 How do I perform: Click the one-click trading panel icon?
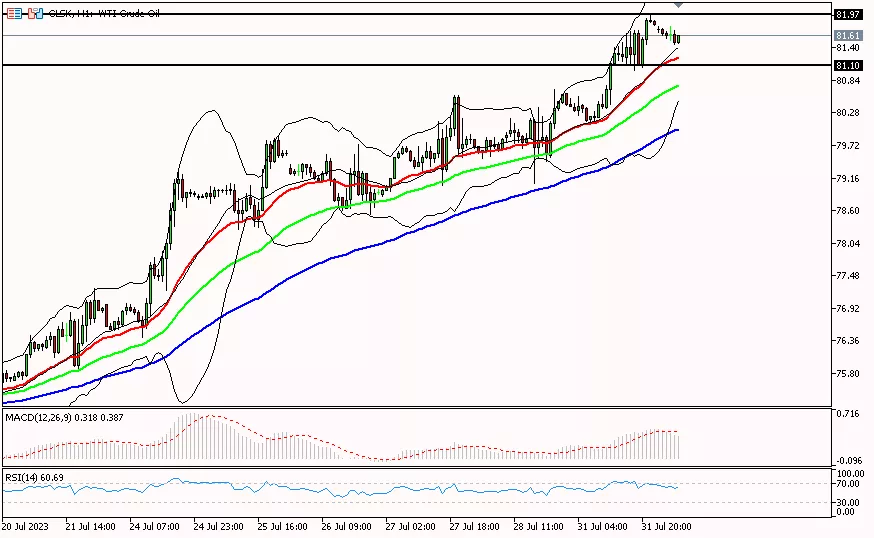pos(35,13)
